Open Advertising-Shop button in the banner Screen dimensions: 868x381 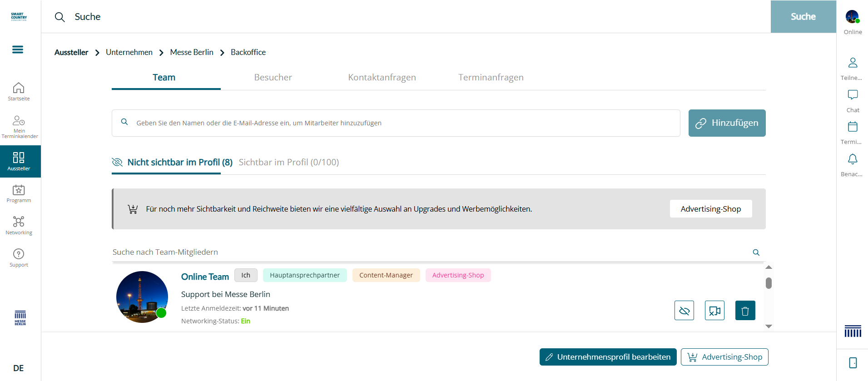coord(711,209)
